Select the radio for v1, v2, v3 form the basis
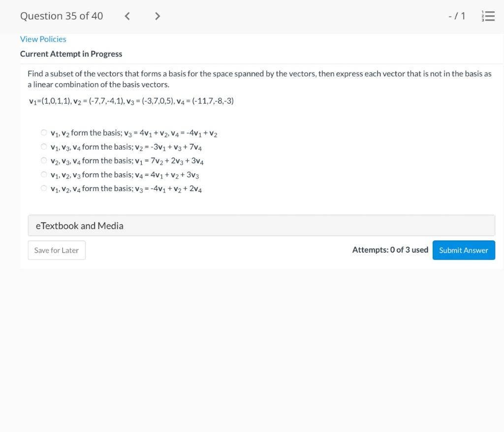504x432 pixels. click(43, 174)
